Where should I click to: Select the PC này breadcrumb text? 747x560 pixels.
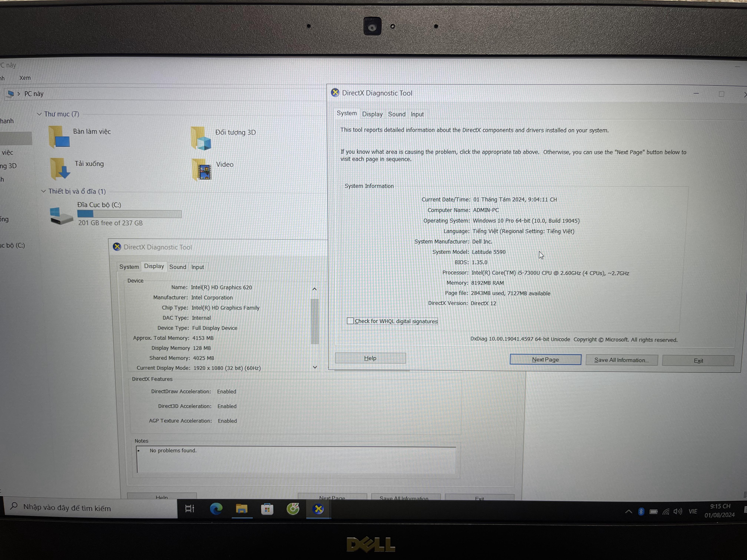point(34,94)
